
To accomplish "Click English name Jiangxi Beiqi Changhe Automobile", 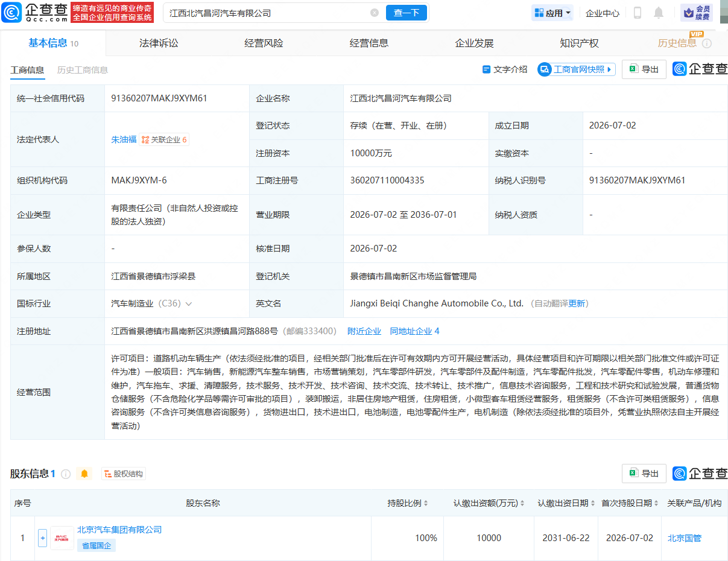I will [x=437, y=303].
